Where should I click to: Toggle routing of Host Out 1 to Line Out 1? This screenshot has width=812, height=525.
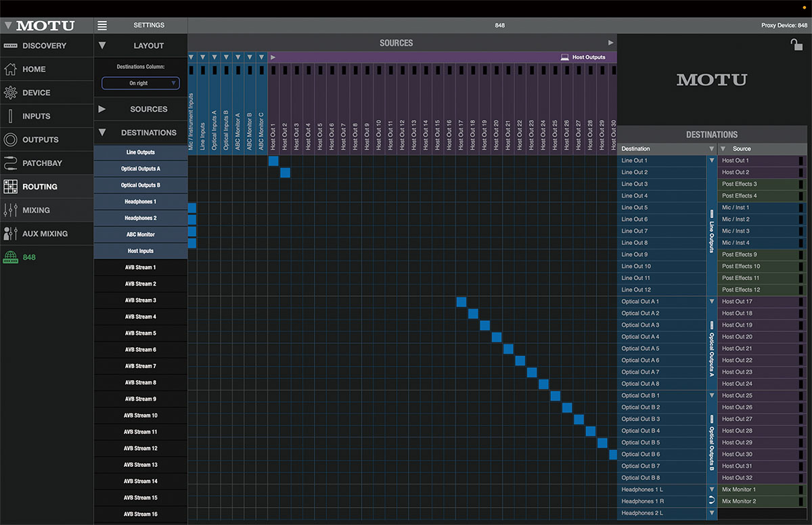coord(273,160)
